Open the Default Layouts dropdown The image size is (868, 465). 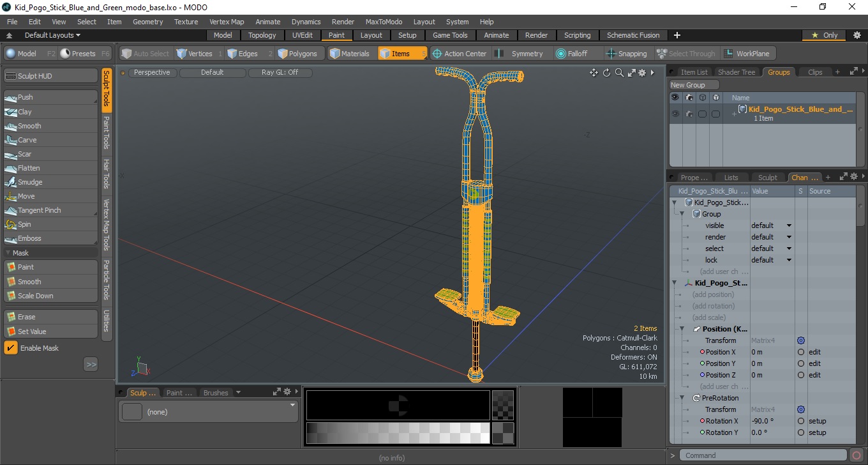coord(52,35)
